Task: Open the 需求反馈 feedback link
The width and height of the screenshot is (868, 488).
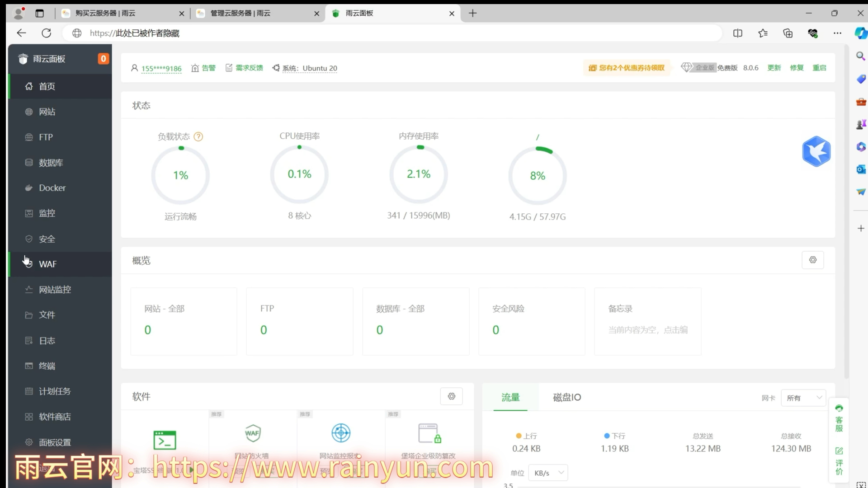Action: [244, 68]
